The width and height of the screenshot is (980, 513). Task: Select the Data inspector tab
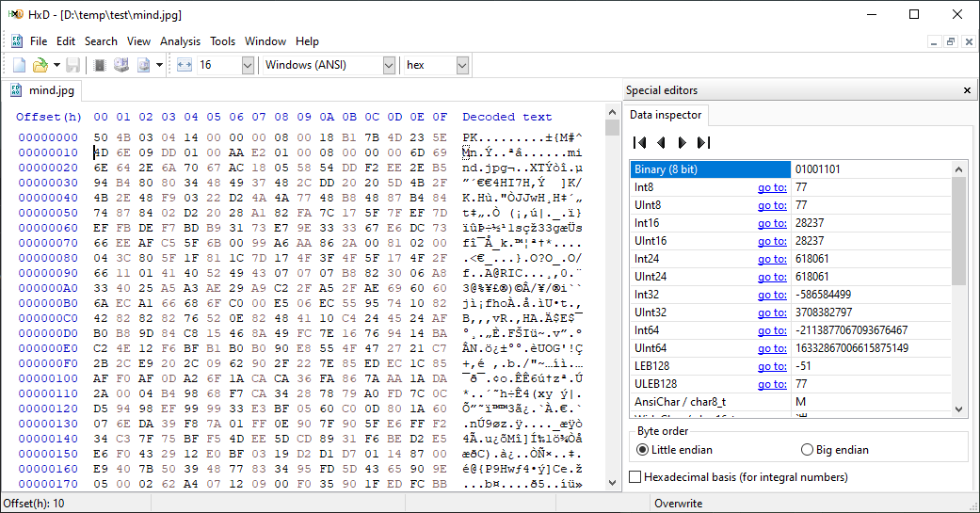[x=665, y=115]
